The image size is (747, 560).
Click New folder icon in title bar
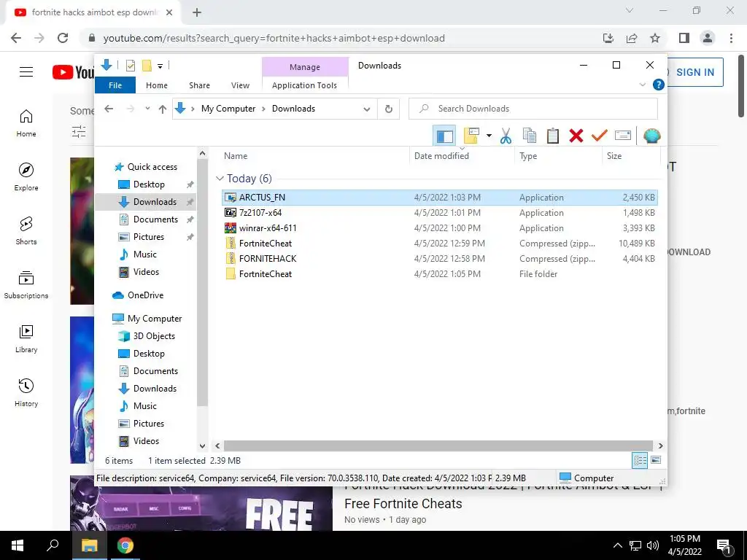[147, 66]
